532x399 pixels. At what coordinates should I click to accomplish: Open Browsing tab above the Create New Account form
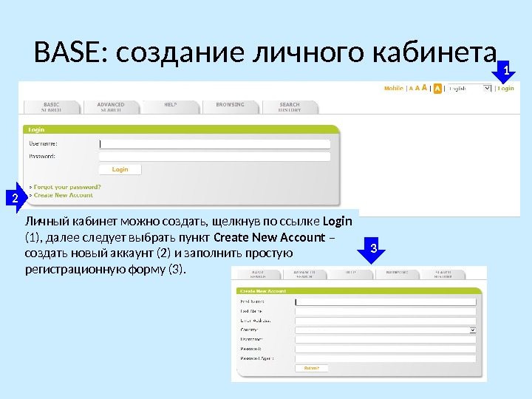click(397, 274)
